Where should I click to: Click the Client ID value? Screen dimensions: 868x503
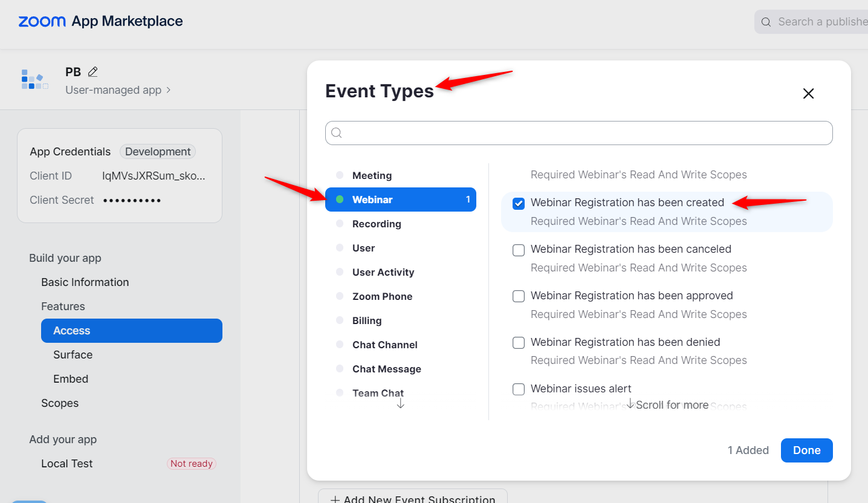pos(154,176)
